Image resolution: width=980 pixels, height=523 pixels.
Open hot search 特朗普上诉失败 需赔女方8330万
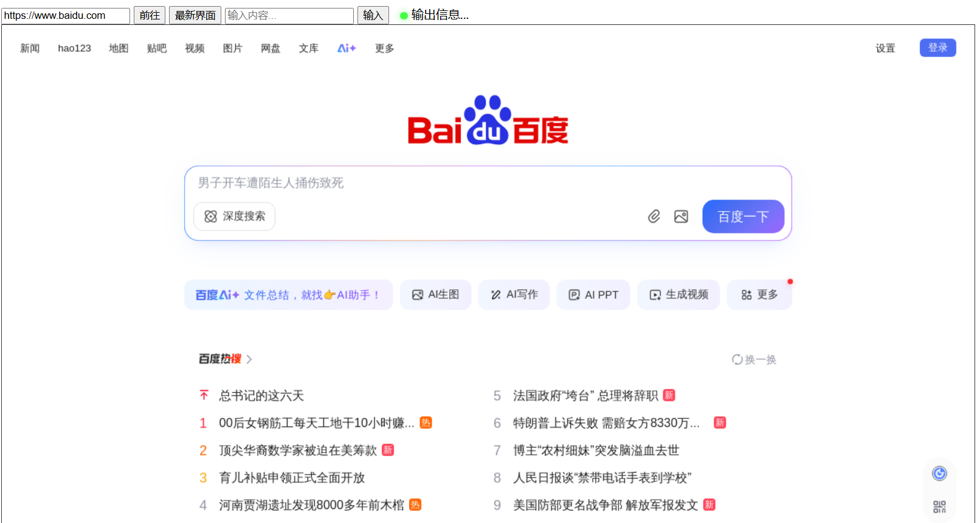point(607,423)
